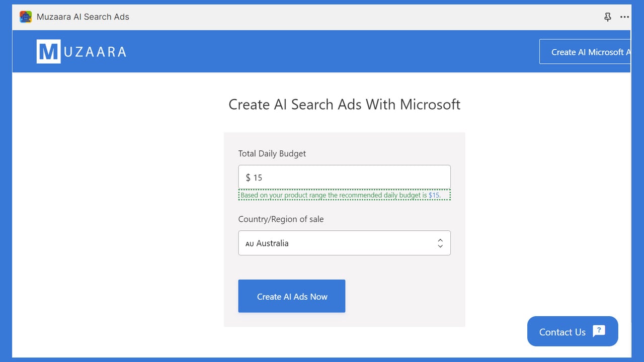The width and height of the screenshot is (644, 362).
Task: Click the recommended daily budget hint text
Action: coord(344,195)
